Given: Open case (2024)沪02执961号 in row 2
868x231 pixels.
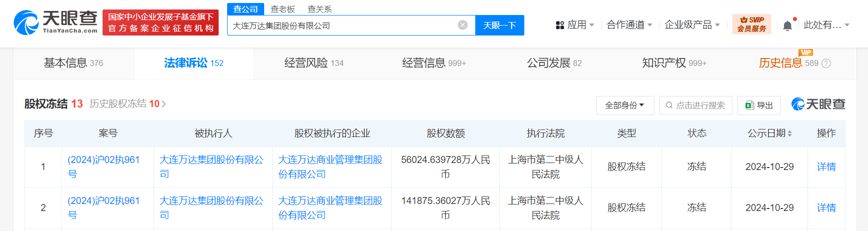Looking at the screenshot, I should click(104, 208).
